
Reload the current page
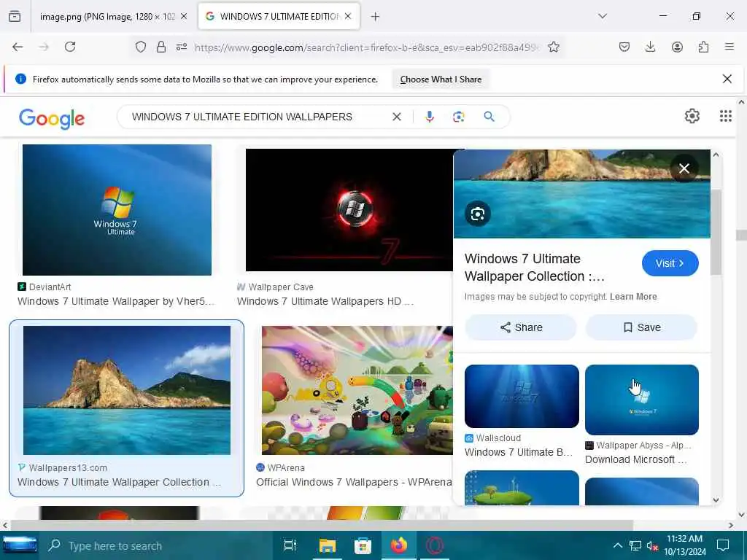point(70,47)
